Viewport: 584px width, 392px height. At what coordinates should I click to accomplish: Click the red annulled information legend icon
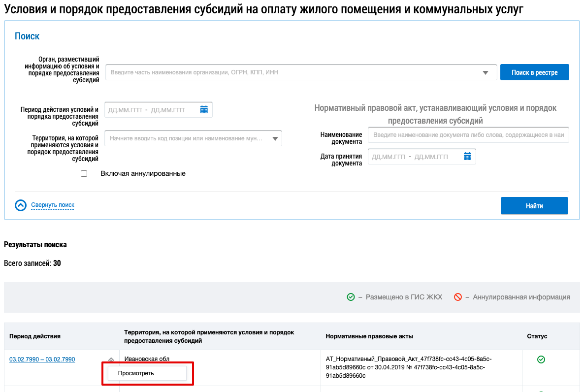click(458, 297)
